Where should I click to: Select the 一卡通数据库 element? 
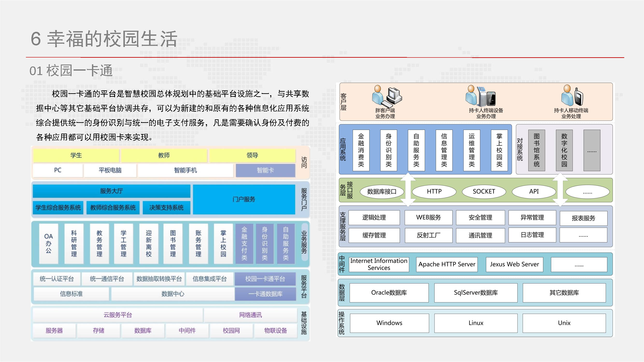click(266, 294)
